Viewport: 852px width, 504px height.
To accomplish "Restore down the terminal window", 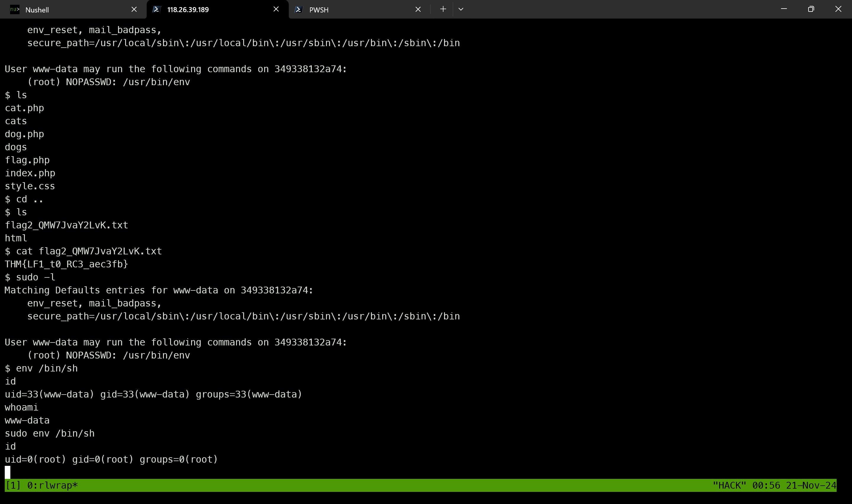I will click(811, 9).
